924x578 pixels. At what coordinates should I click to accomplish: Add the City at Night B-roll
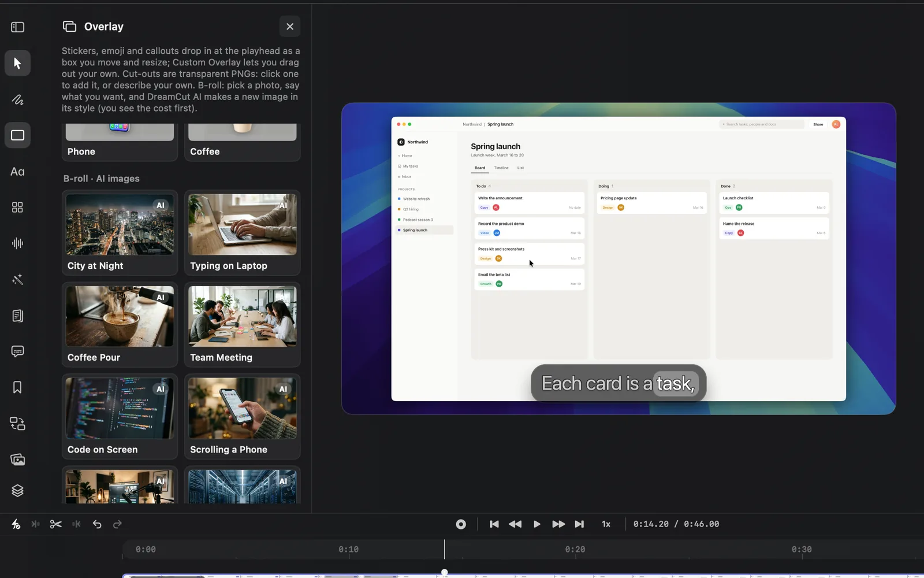pos(120,232)
